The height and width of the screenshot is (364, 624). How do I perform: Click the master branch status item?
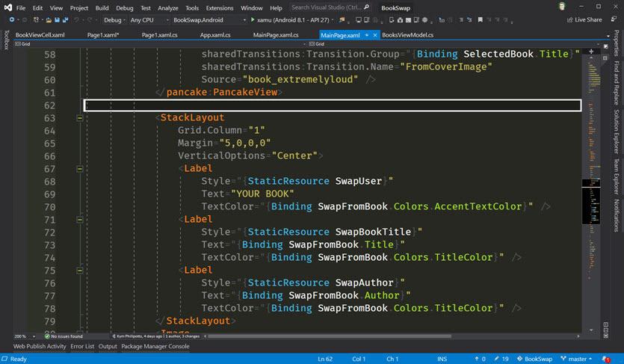576,359
